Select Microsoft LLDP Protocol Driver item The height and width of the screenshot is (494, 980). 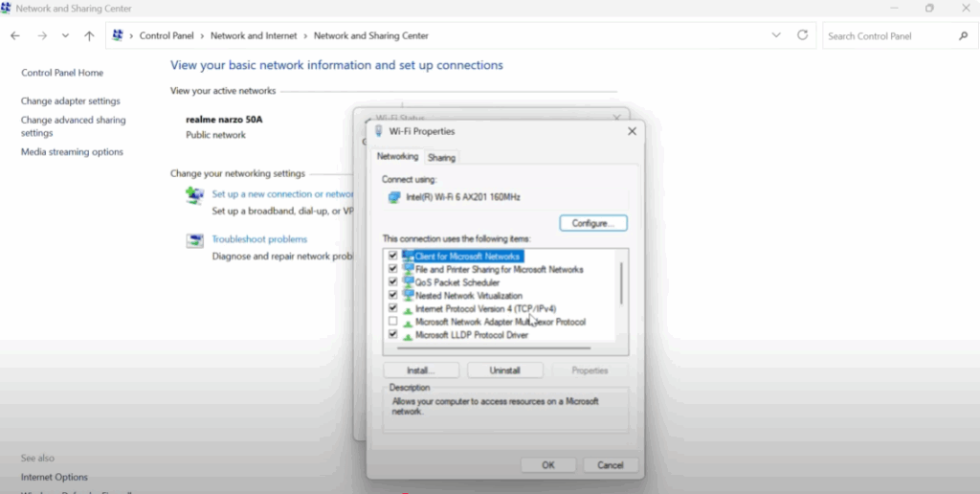click(x=472, y=335)
